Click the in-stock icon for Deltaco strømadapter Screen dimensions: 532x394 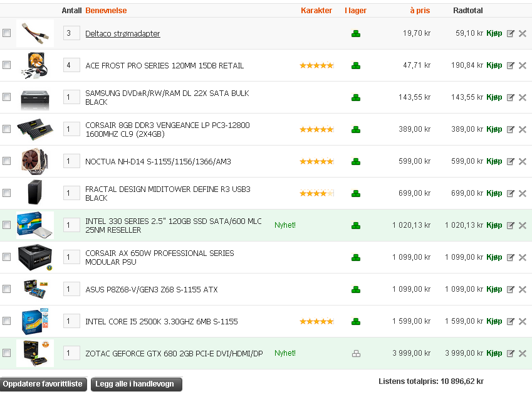pyautogui.click(x=356, y=34)
